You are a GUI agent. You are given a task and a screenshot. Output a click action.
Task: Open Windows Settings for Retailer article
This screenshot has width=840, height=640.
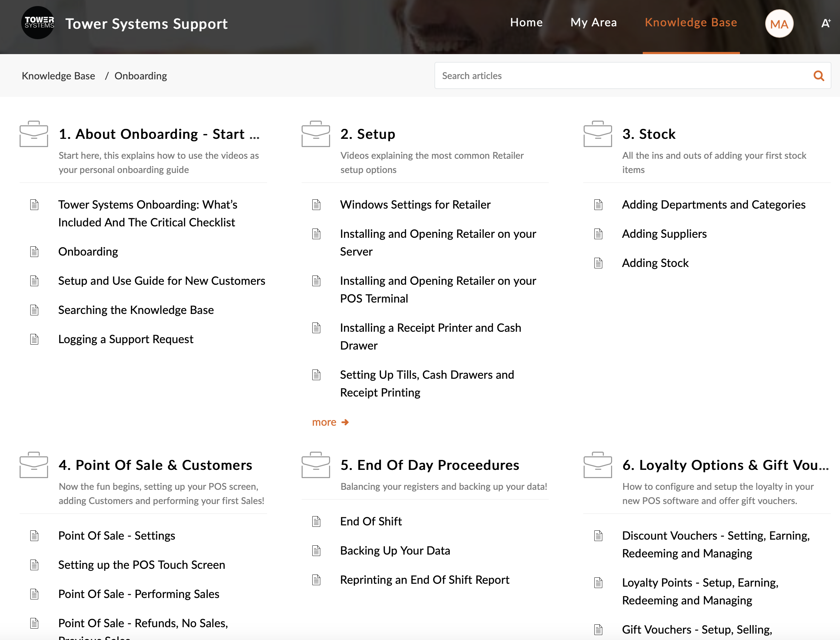(x=415, y=205)
